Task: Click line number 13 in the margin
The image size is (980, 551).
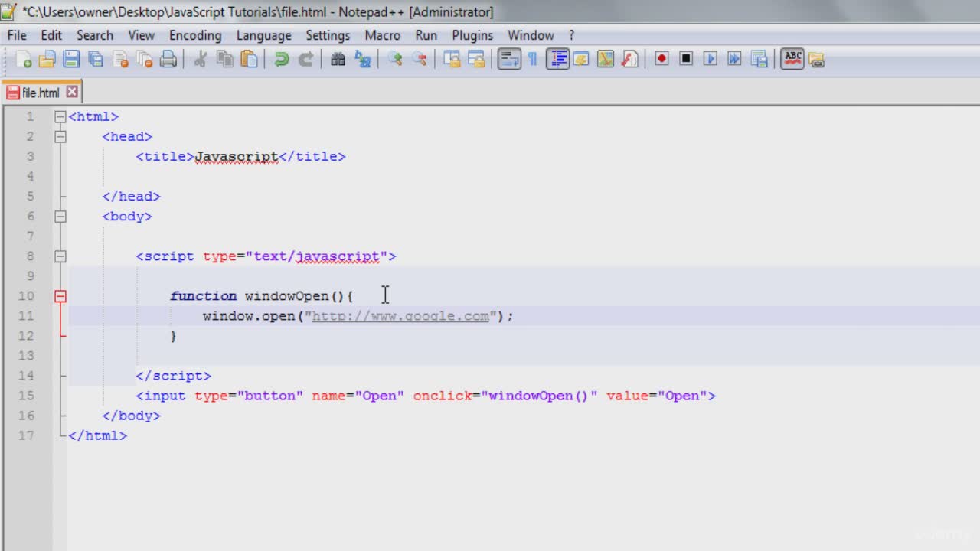Action: tap(27, 356)
